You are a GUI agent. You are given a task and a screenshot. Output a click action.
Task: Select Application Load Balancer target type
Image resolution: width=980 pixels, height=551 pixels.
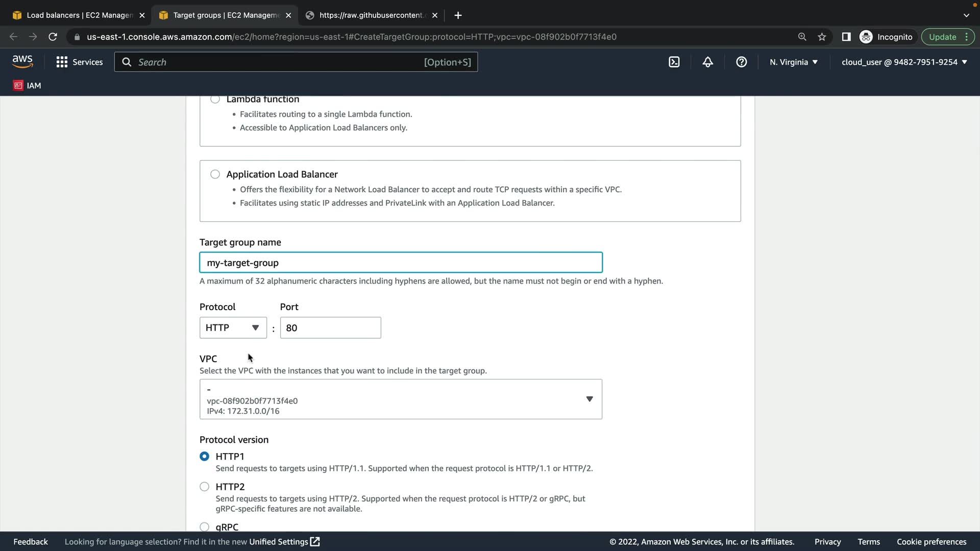[x=215, y=174]
